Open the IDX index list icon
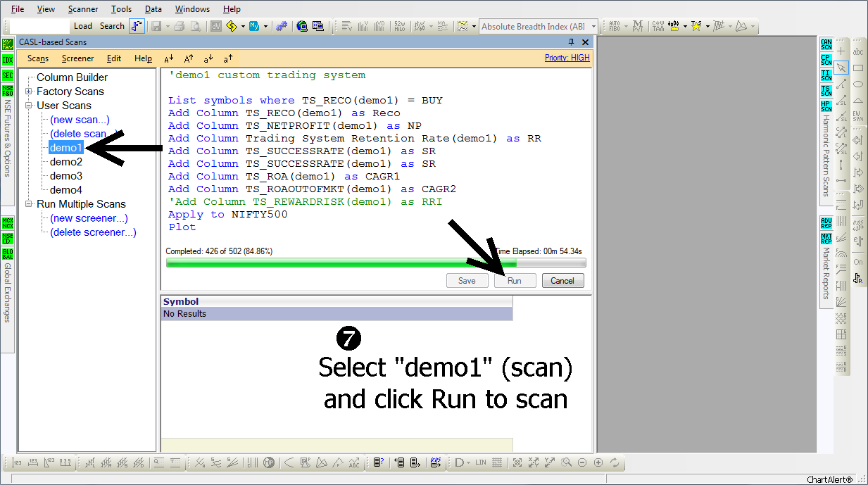 (8, 60)
